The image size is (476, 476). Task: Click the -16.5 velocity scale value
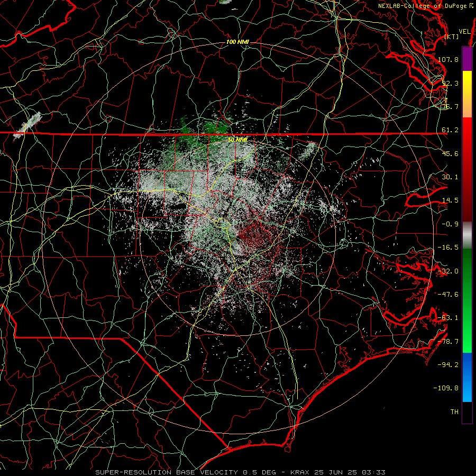click(448, 248)
